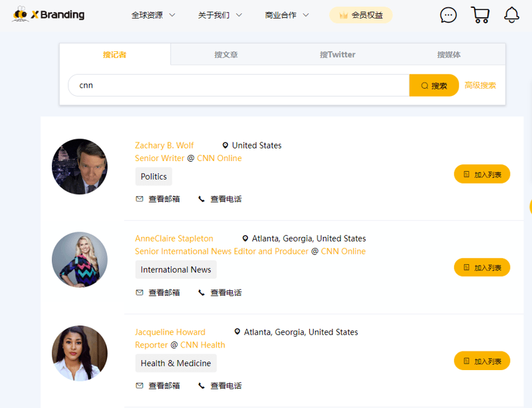Open the AnneClaire Stapleton name link
This screenshot has height=408, width=532.
tap(174, 238)
